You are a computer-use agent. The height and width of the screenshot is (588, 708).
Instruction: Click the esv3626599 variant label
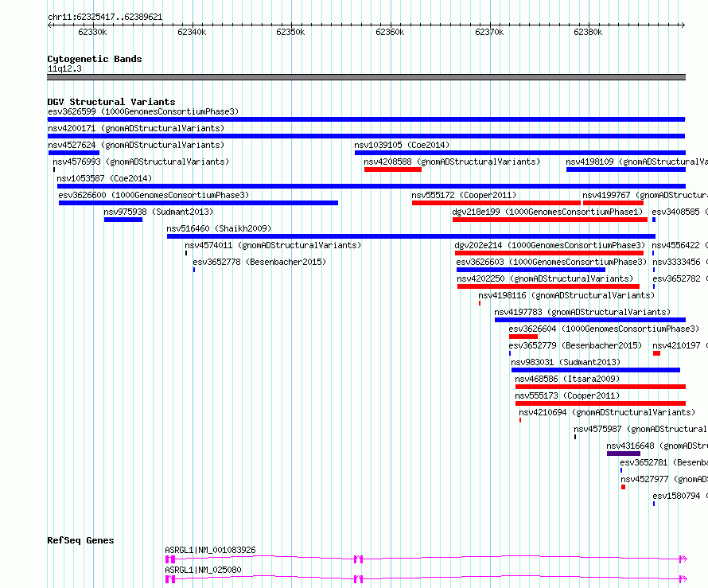(143, 111)
